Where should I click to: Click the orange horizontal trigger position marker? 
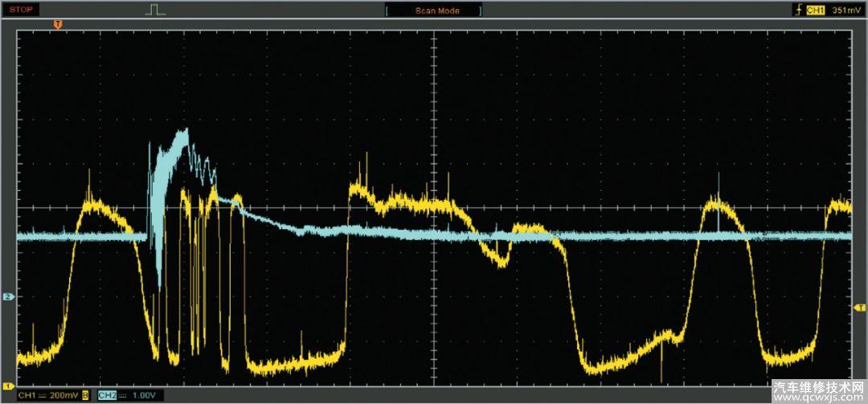[x=57, y=26]
